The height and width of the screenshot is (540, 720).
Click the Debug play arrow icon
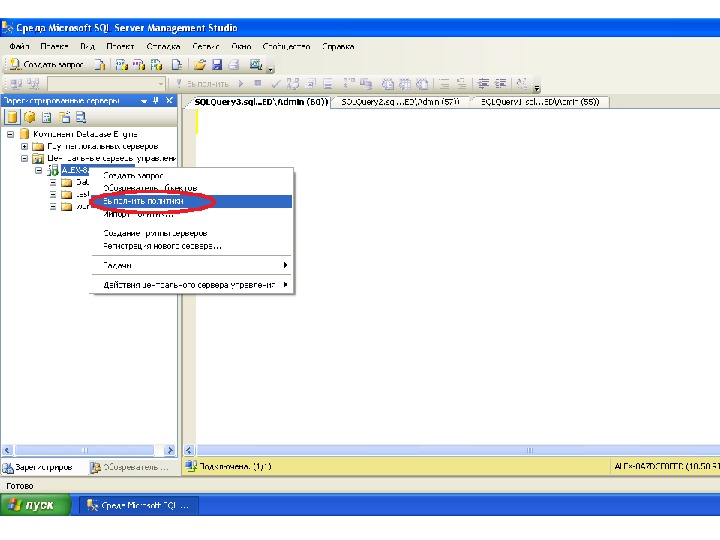[x=241, y=84]
